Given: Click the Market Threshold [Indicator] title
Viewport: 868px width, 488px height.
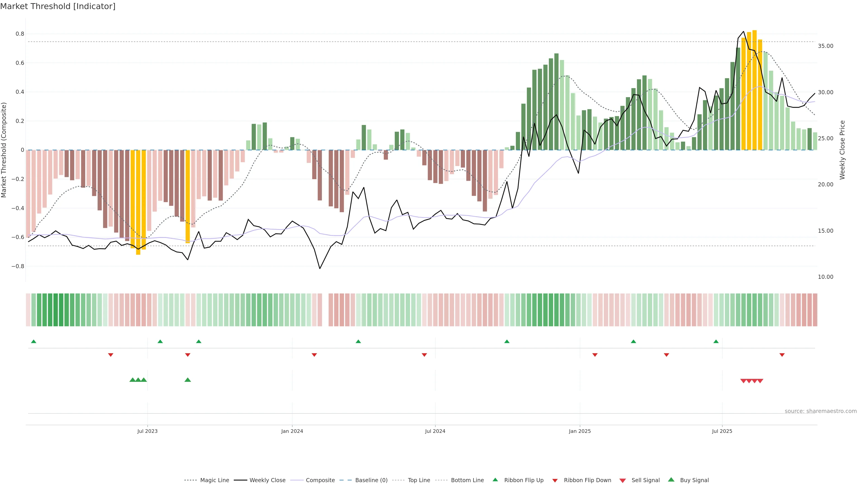Looking at the screenshot, I should coord(58,6).
